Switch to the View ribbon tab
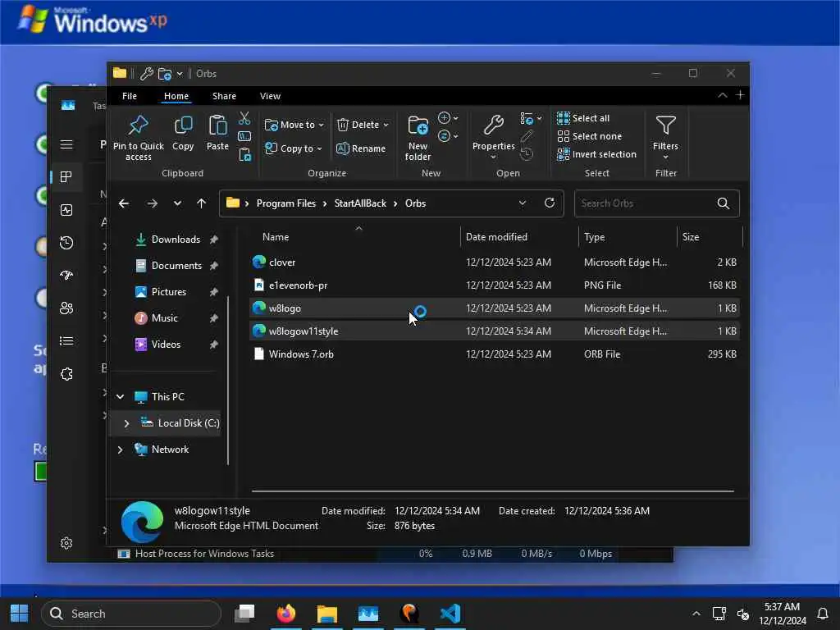Screen dimensions: 840x630 (270, 96)
